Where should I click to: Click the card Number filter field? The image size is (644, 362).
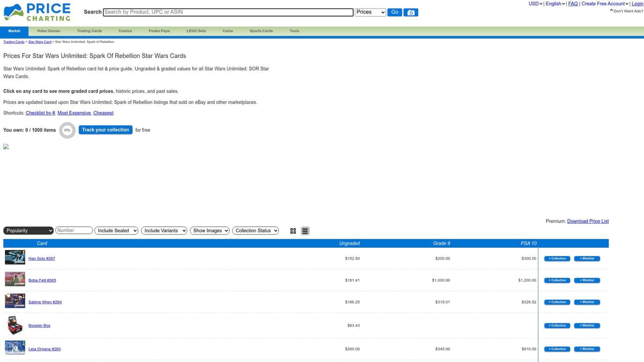(x=74, y=231)
